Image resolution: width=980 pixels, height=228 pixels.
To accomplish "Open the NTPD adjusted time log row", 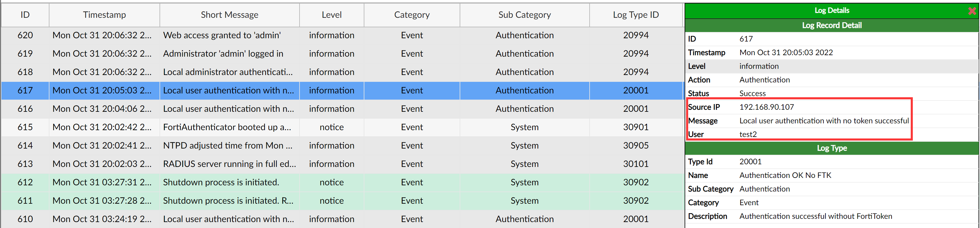I will tap(228, 146).
